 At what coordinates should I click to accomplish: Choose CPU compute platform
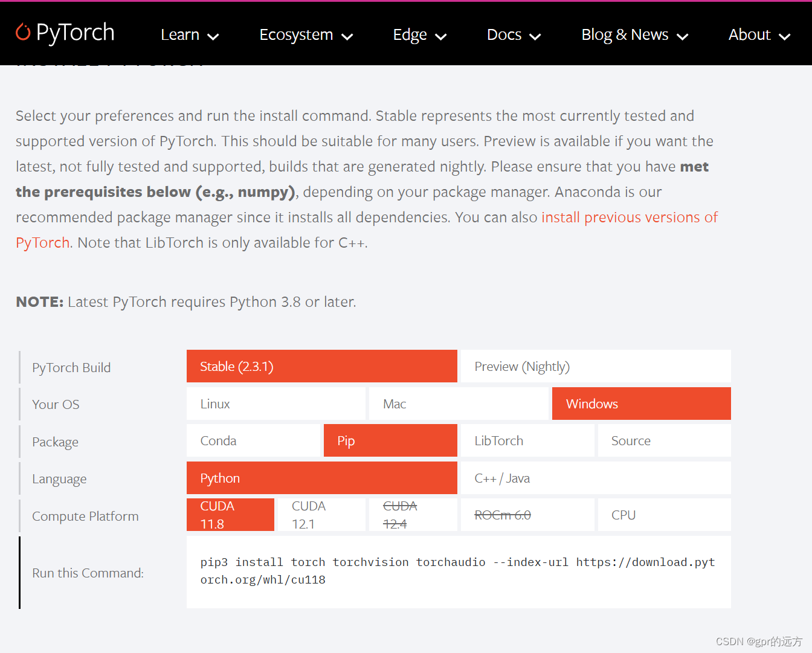click(x=665, y=515)
